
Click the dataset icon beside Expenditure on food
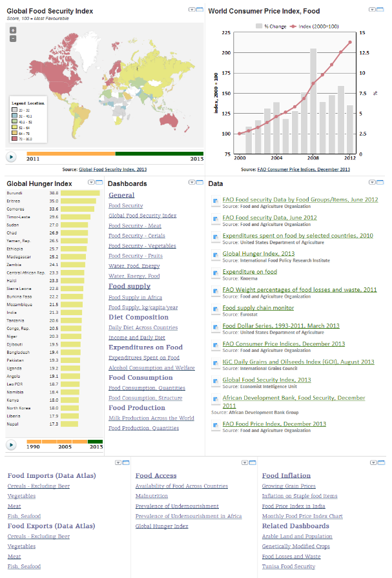[x=216, y=273]
